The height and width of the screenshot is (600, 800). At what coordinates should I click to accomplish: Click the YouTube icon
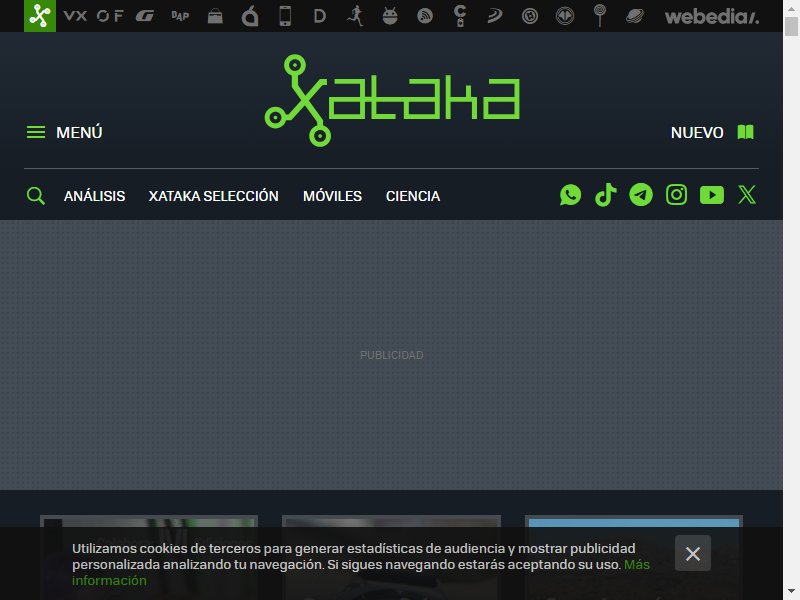tap(712, 195)
